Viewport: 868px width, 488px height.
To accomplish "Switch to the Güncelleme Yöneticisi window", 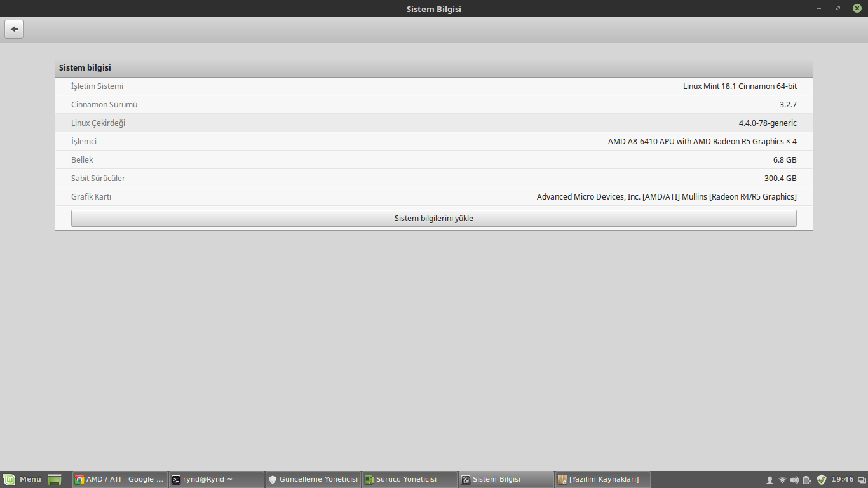I will (313, 480).
